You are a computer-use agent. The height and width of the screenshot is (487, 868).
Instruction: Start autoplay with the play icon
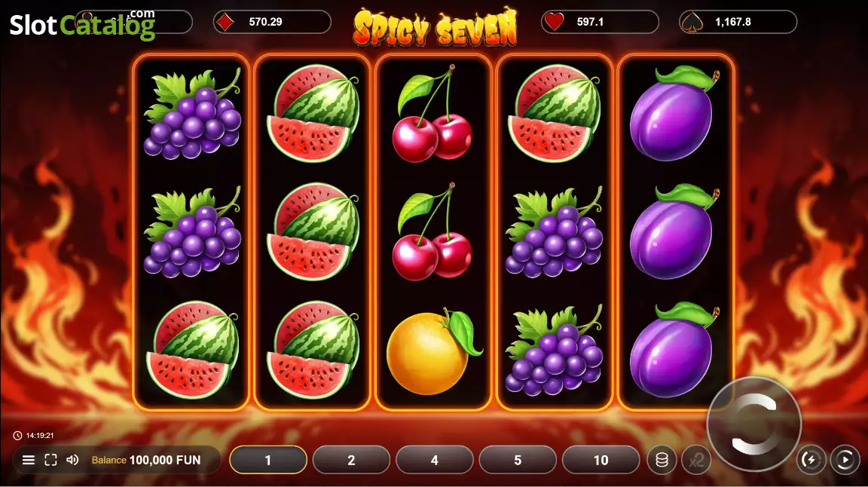tap(845, 460)
